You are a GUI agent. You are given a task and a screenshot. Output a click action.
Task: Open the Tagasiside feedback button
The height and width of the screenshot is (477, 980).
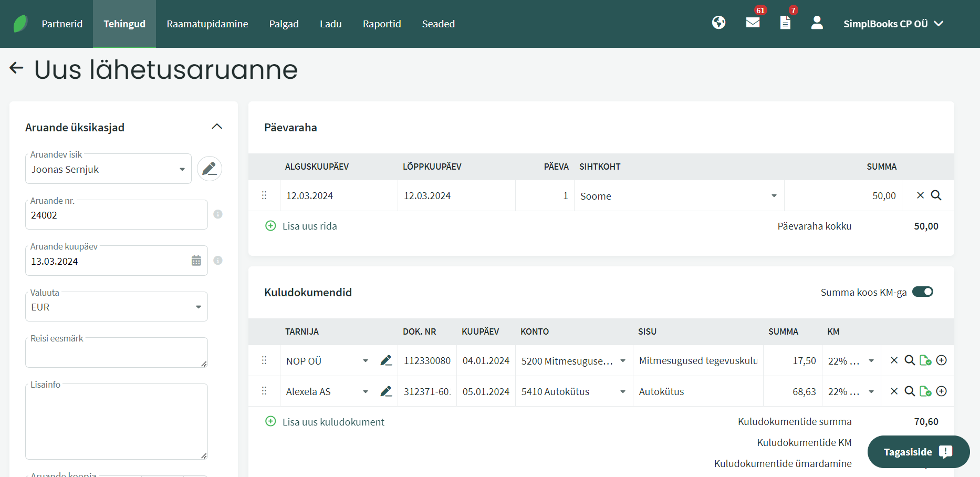click(x=919, y=452)
